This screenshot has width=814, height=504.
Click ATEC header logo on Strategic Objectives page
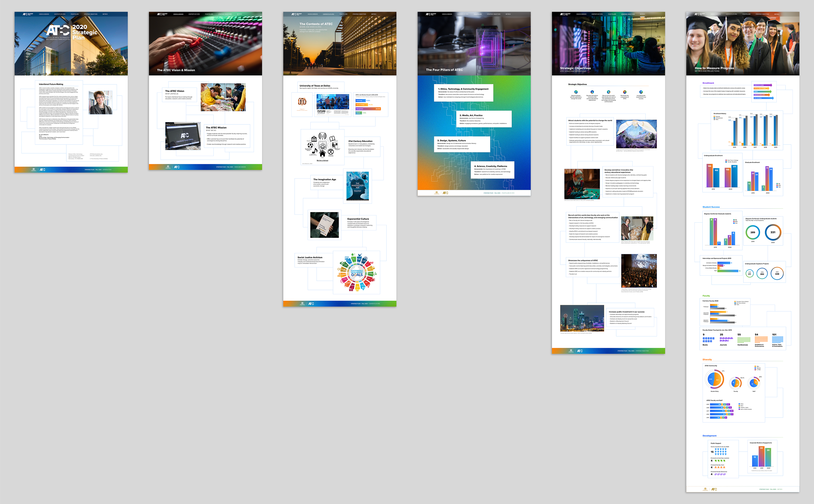tap(565, 14)
